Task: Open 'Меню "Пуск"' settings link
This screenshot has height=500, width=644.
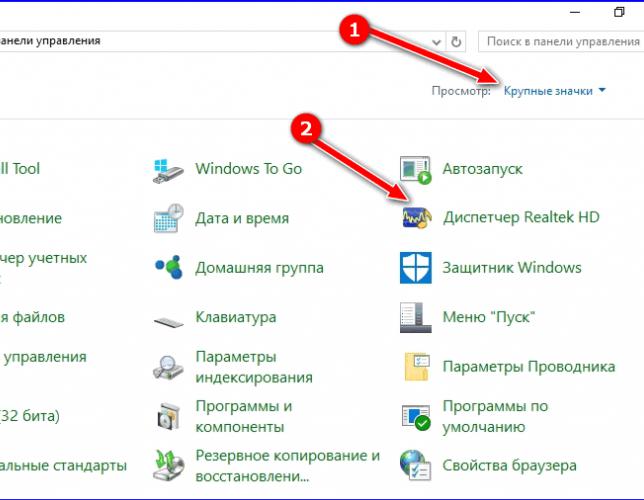Action: pyautogui.click(x=489, y=317)
